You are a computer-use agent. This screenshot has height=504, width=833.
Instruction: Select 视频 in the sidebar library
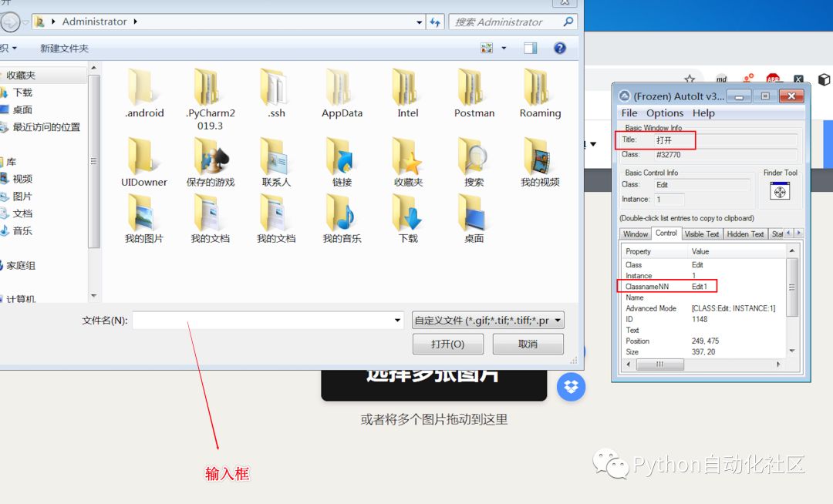click(x=22, y=179)
